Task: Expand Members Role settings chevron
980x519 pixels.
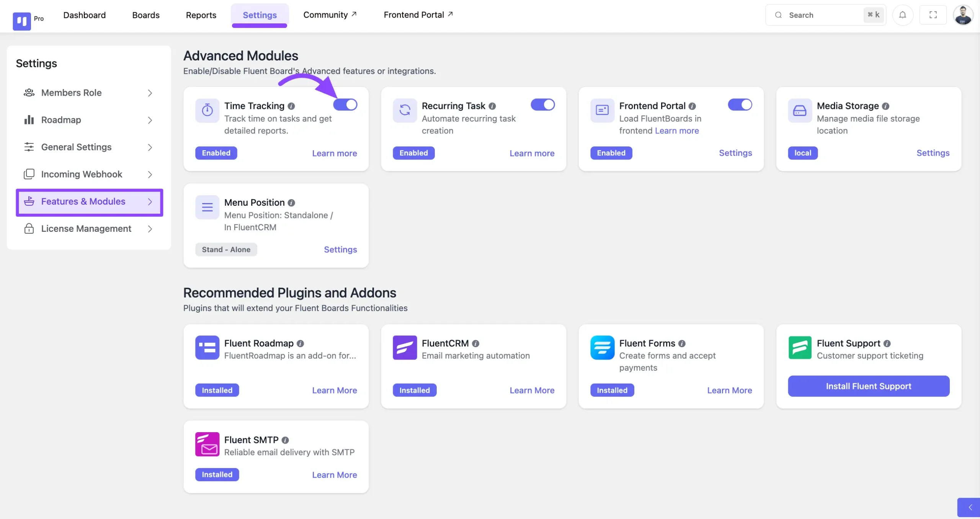Action: point(150,93)
